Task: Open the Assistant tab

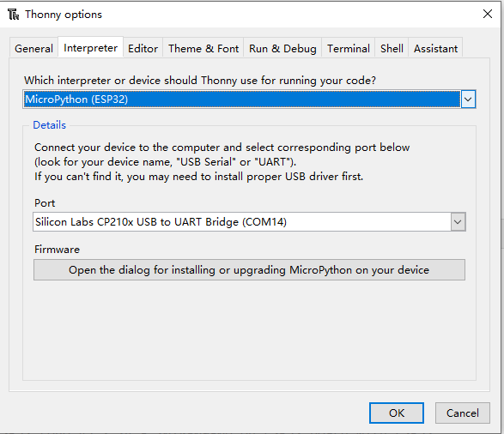Action: [x=435, y=49]
